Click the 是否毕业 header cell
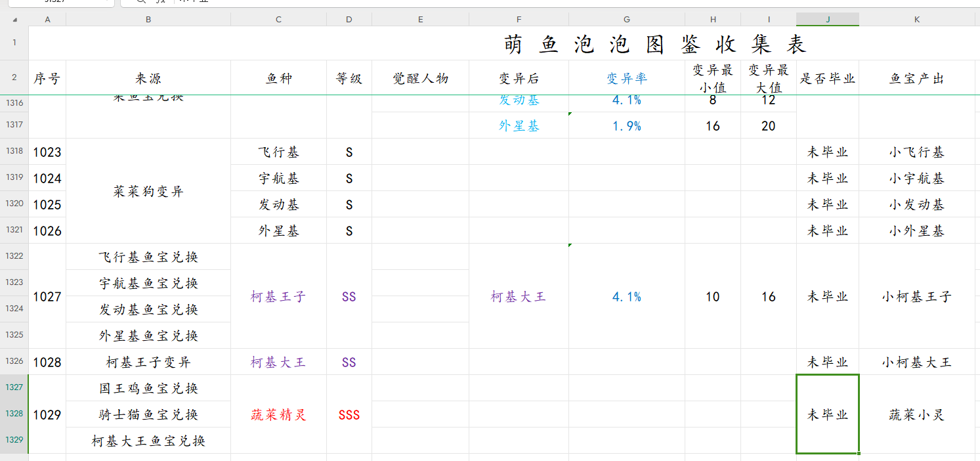The width and height of the screenshot is (980, 461). (828, 79)
